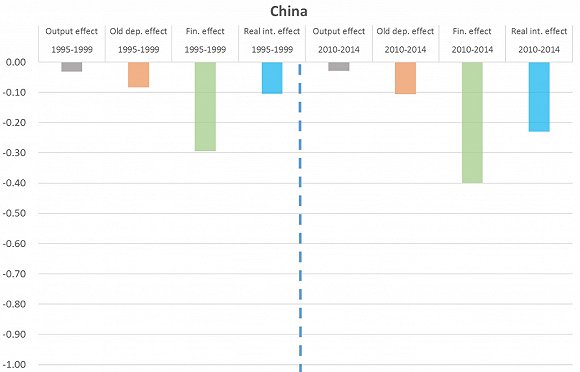This screenshot has height=372, width=580.
Task: Select the green Fin. effect 1995-1999 bar
Action: [x=205, y=106]
